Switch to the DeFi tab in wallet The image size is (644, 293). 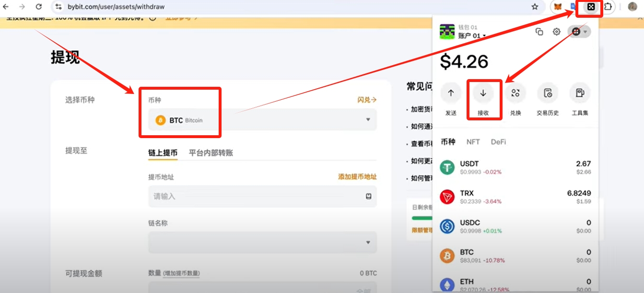[x=498, y=142]
